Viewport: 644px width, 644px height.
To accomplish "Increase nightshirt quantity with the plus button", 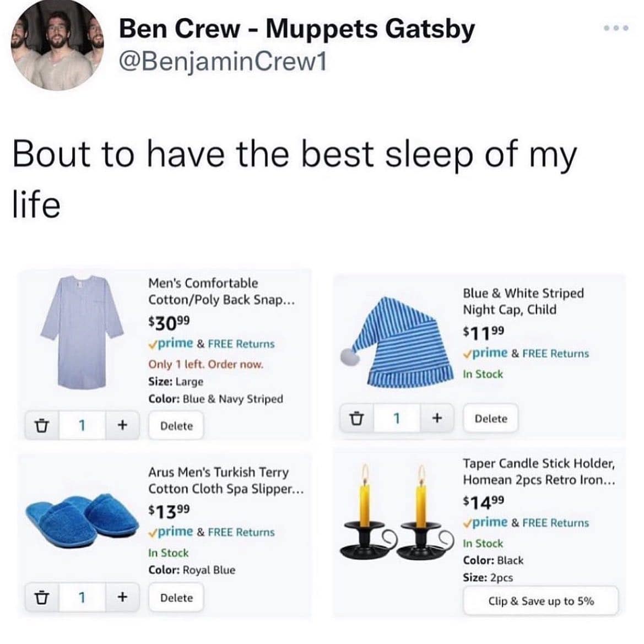I will click(122, 425).
